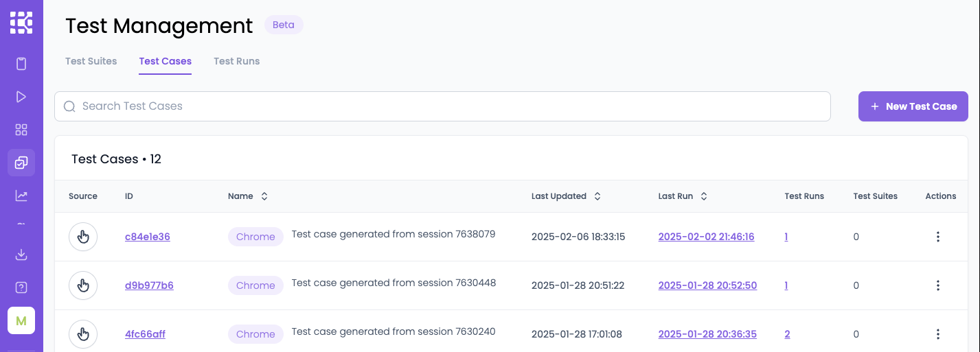Viewport: 980px width, 352px height.
Task: Click the hand source icon for d9b977b6
Action: (83, 285)
